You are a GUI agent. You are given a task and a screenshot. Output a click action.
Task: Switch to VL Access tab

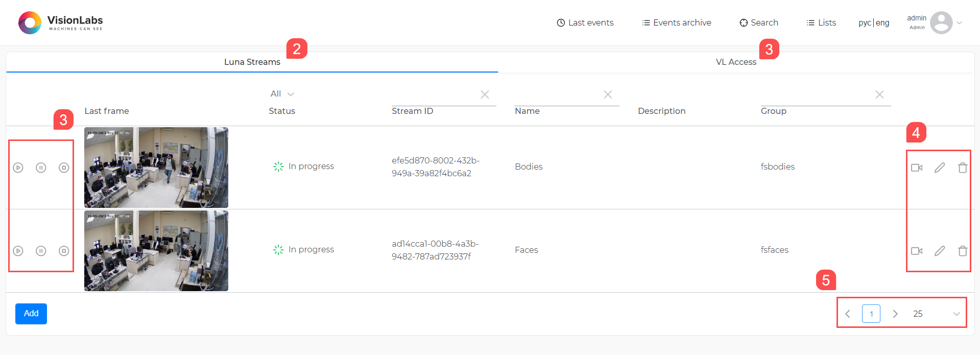click(x=736, y=62)
